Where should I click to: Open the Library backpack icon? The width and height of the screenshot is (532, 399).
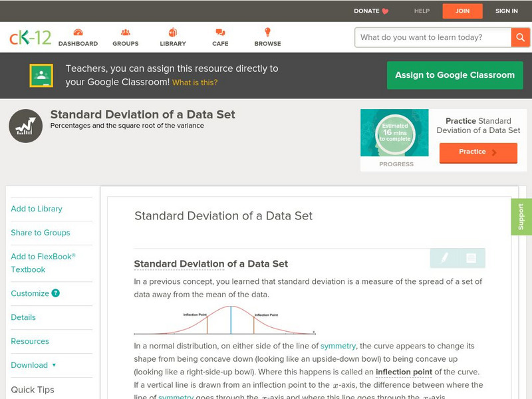point(173,32)
